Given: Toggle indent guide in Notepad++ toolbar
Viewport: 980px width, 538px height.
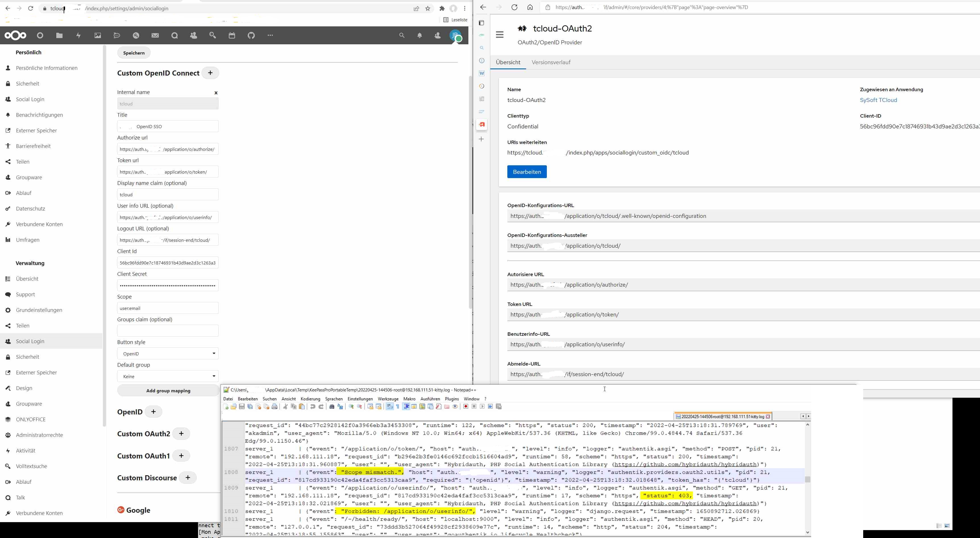Looking at the screenshot, I should 406,406.
